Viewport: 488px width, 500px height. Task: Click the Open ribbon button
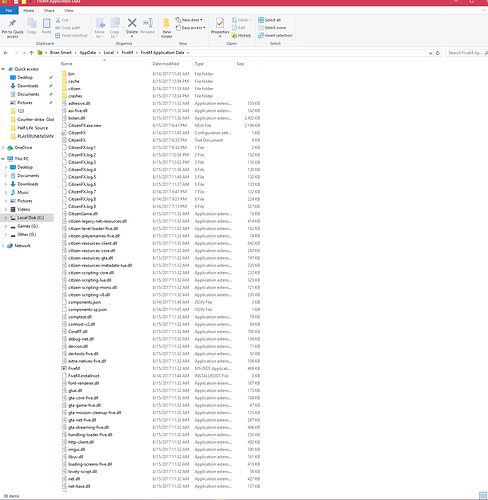[x=242, y=20]
